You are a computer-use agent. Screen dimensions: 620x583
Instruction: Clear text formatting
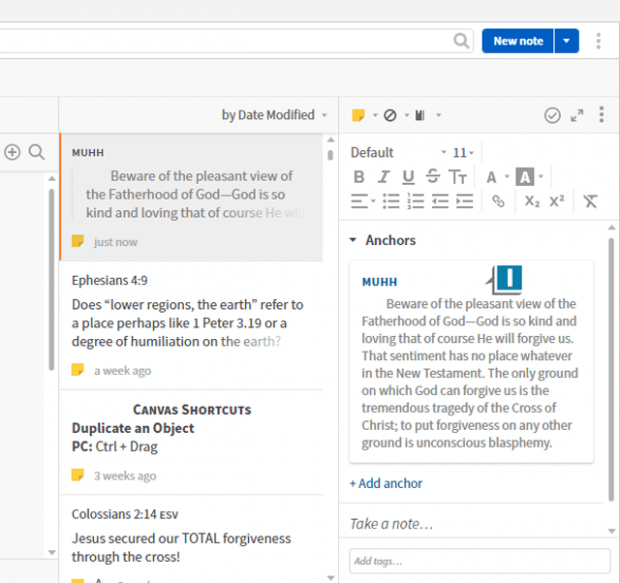pyautogui.click(x=590, y=201)
